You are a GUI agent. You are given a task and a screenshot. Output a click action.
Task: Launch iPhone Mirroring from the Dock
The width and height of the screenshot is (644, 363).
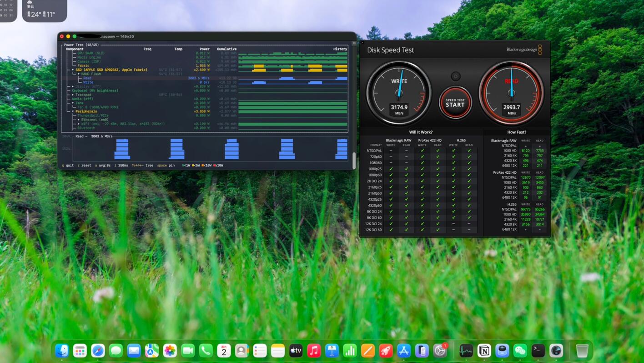pyautogui.click(x=422, y=351)
